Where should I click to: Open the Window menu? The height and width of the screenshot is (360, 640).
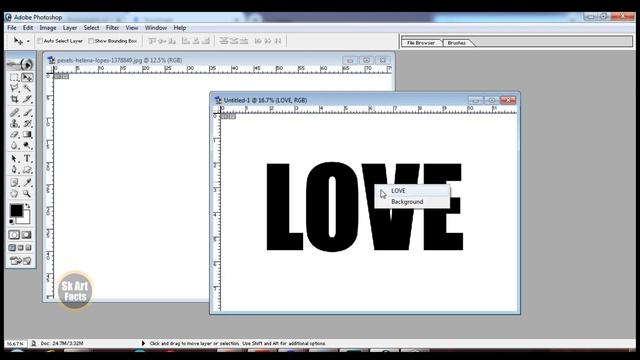(156, 28)
